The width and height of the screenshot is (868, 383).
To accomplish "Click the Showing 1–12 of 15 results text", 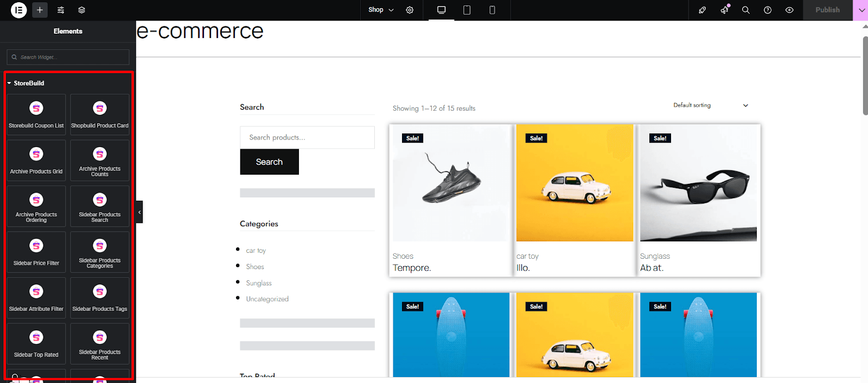I will [434, 108].
